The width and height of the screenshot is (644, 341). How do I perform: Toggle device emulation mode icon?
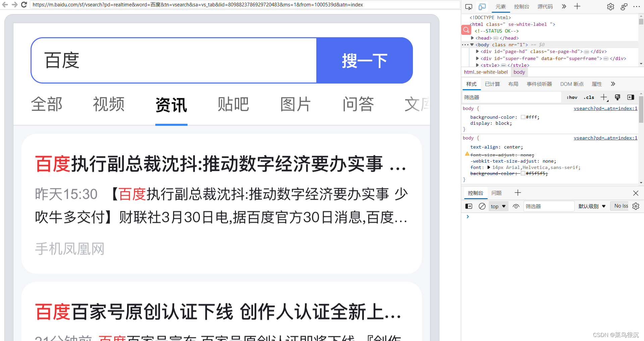tap(482, 7)
